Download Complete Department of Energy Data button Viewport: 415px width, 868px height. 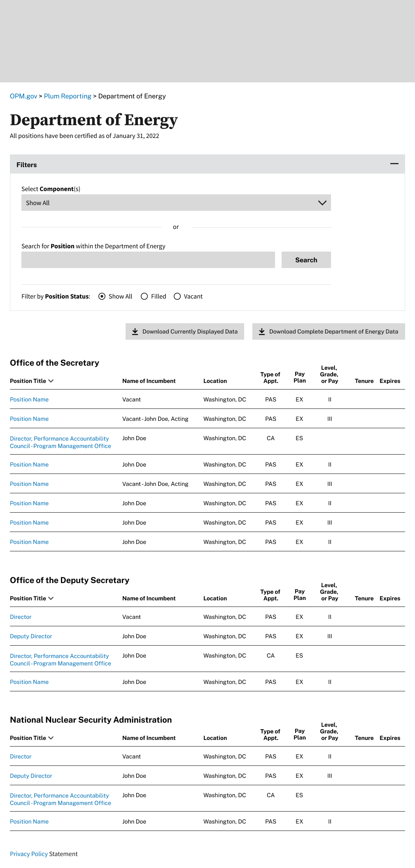pyautogui.click(x=329, y=331)
